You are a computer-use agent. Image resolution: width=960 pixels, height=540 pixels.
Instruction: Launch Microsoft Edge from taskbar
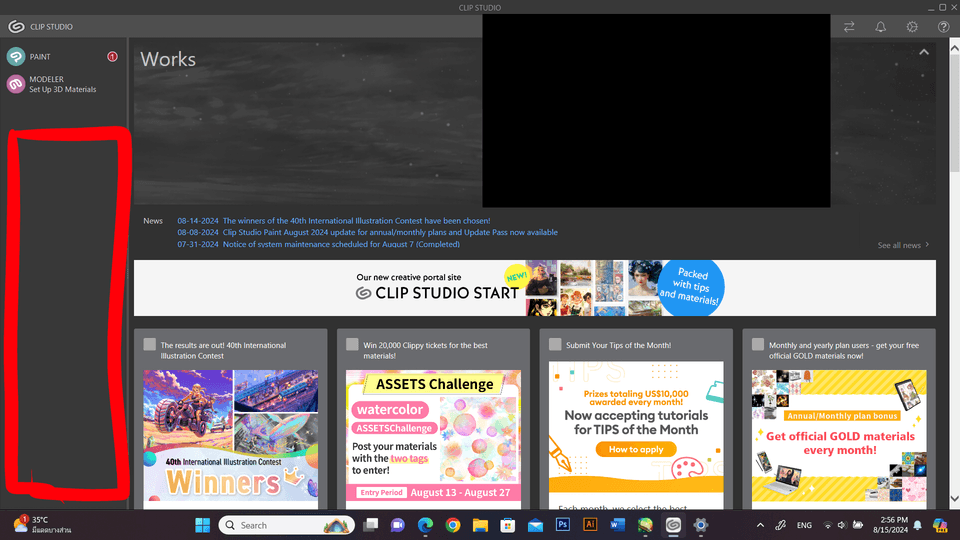(426, 525)
